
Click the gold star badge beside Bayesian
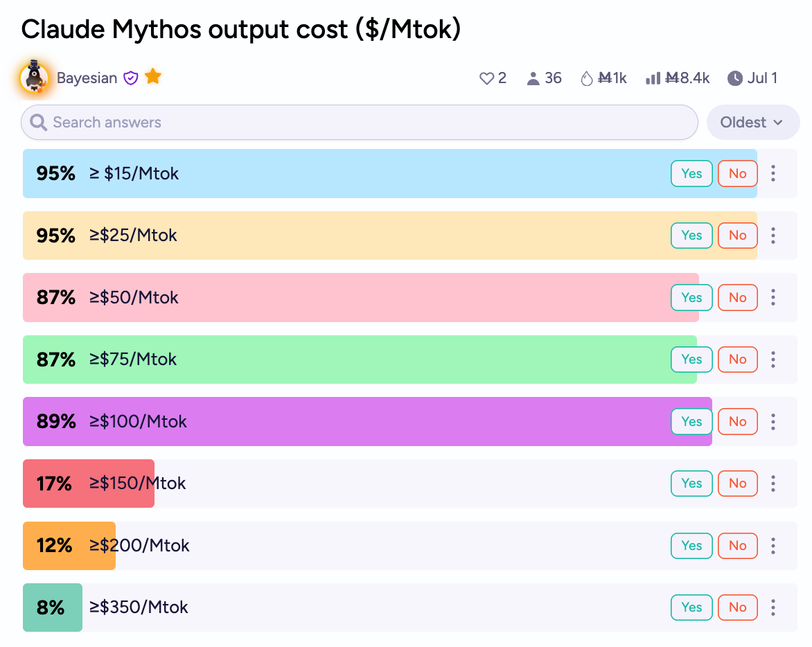coord(152,77)
